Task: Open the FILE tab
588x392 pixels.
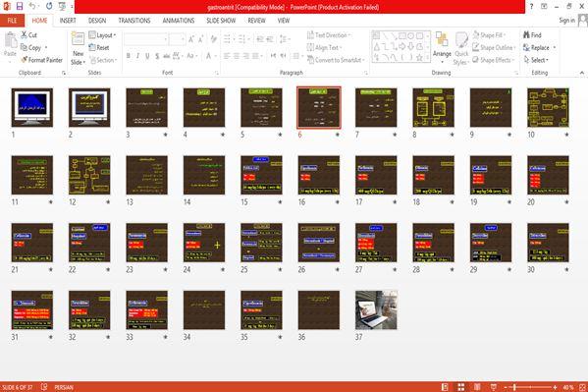Action: click(13, 21)
